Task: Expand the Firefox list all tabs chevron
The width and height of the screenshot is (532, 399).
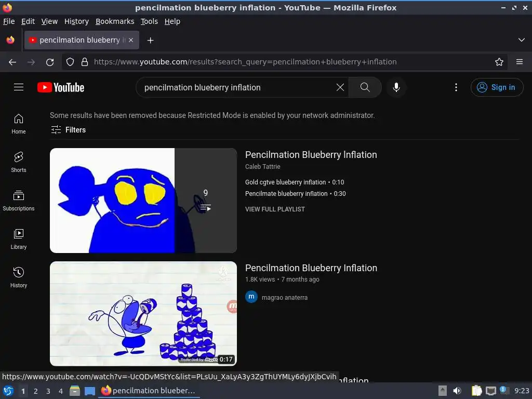Action: pos(522,40)
